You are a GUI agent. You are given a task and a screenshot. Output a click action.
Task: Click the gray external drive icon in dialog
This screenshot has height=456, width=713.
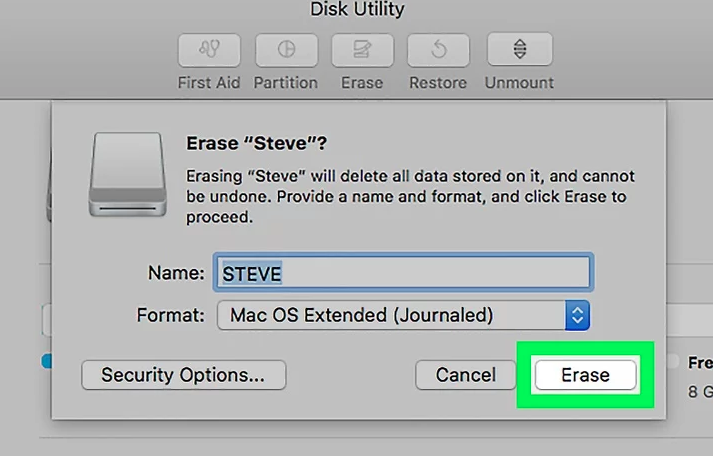tap(128, 175)
